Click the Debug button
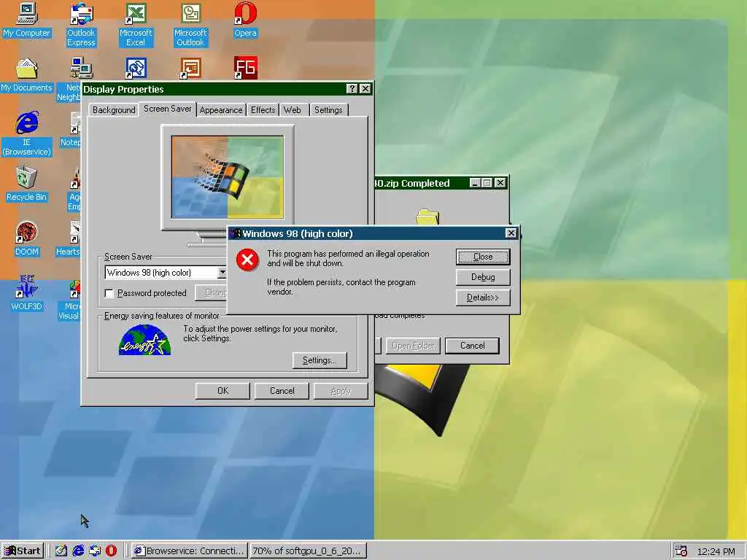 [x=483, y=277]
